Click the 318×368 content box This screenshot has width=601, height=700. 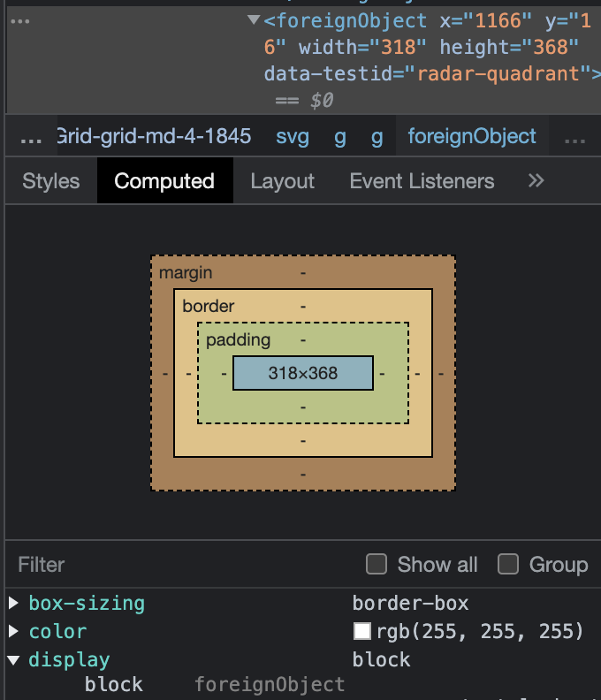pos(303,373)
